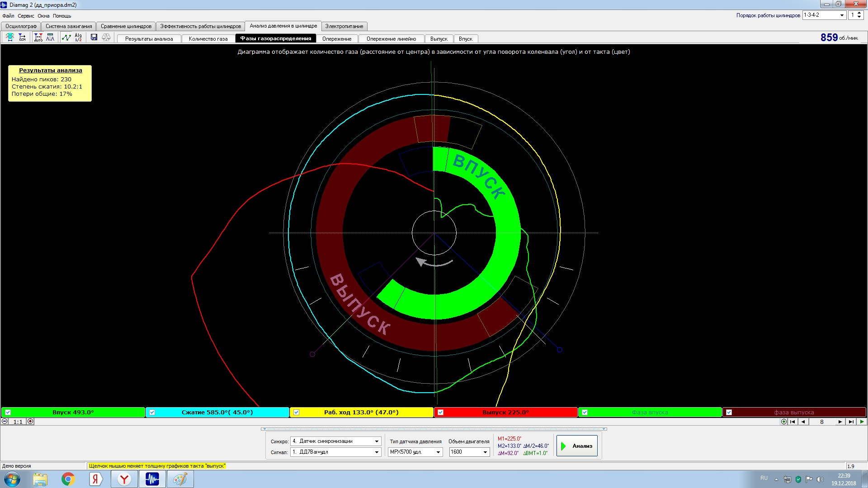Click volume speaker tray icon

(820, 479)
